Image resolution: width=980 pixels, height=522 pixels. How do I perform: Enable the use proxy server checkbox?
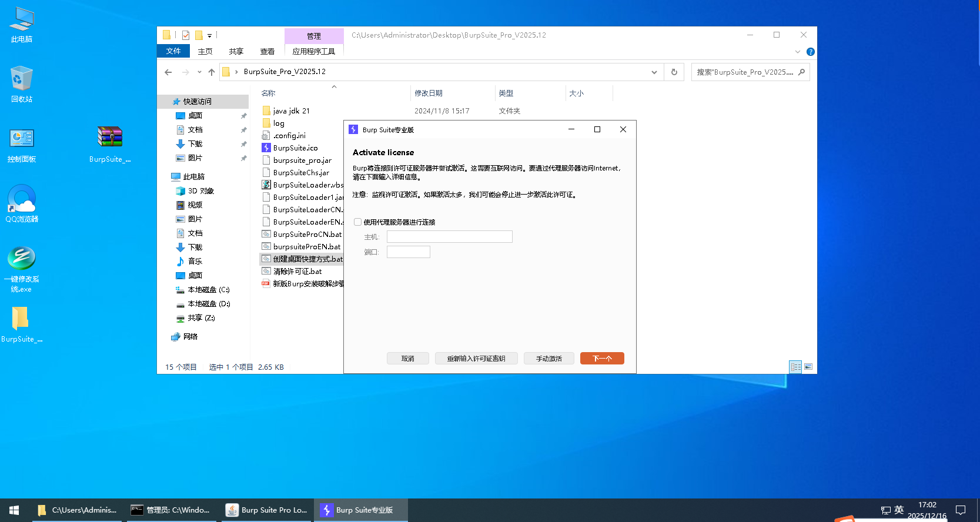[x=357, y=222]
